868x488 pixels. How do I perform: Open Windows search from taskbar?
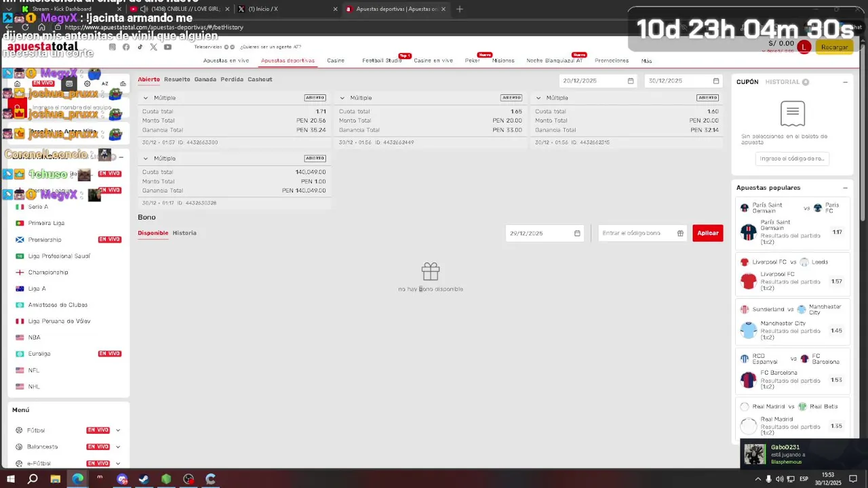[33, 479]
